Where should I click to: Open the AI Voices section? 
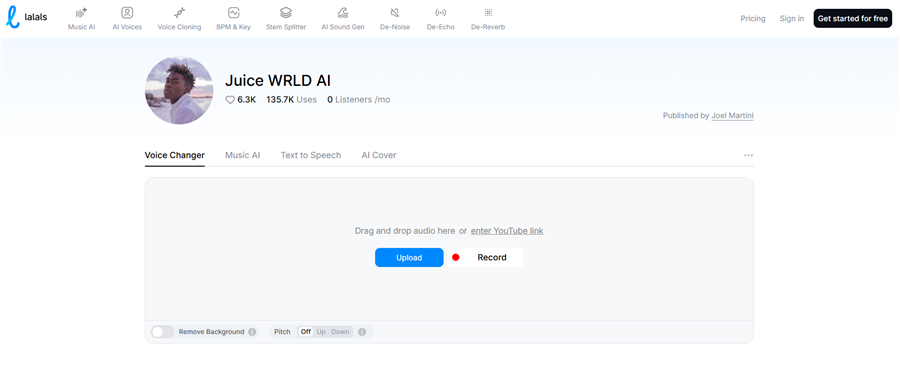pos(127,19)
